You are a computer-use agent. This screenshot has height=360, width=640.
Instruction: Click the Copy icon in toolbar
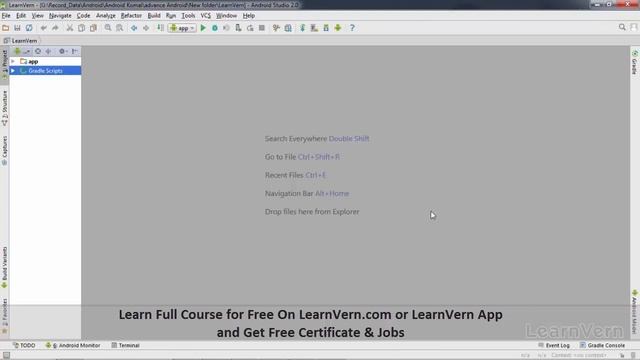[x=82, y=28]
